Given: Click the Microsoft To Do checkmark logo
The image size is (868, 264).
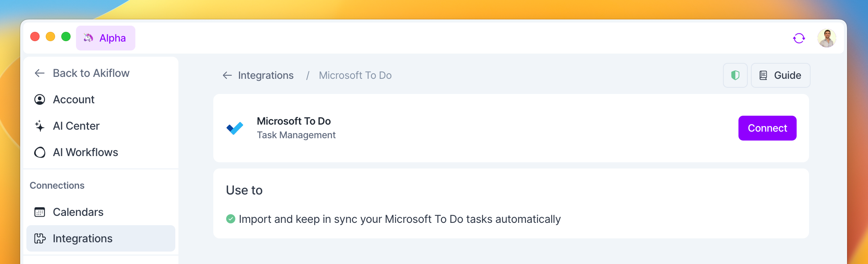Looking at the screenshot, I should click(235, 128).
